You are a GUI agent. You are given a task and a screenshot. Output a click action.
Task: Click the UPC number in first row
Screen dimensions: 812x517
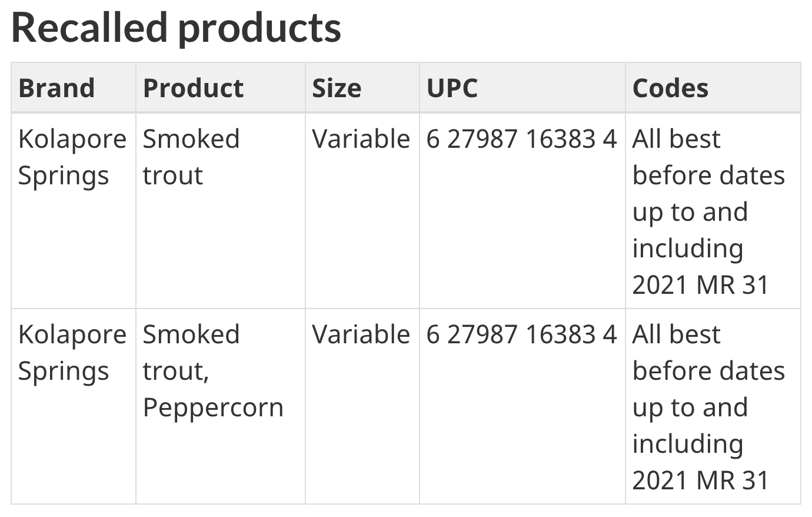(x=521, y=140)
